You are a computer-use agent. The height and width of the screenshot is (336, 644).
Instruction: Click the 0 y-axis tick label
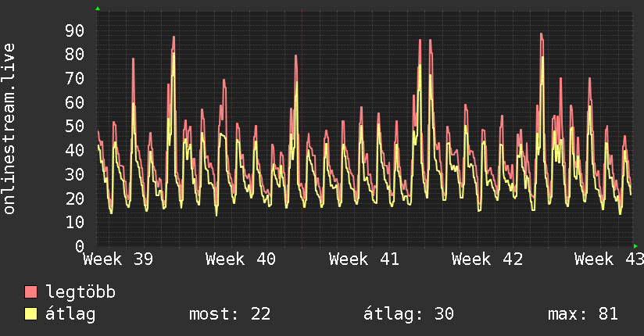pos(80,246)
